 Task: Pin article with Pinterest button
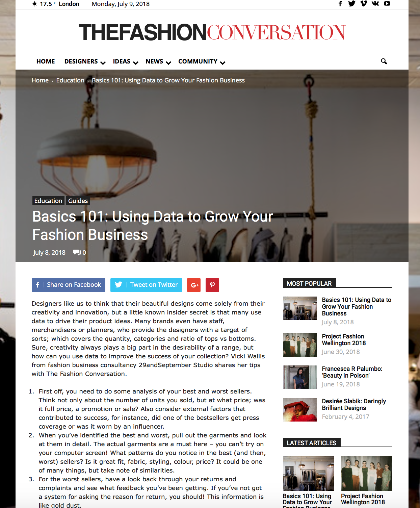(212, 285)
